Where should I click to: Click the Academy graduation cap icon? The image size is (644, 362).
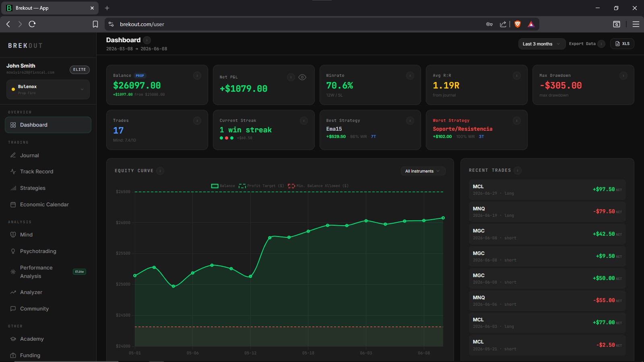coord(13,339)
